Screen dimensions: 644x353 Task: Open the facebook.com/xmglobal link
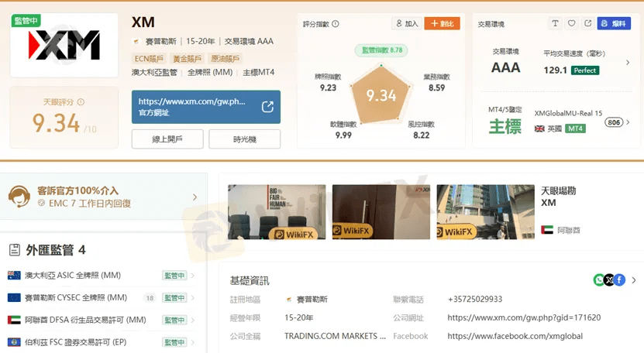(x=515, y=336)
